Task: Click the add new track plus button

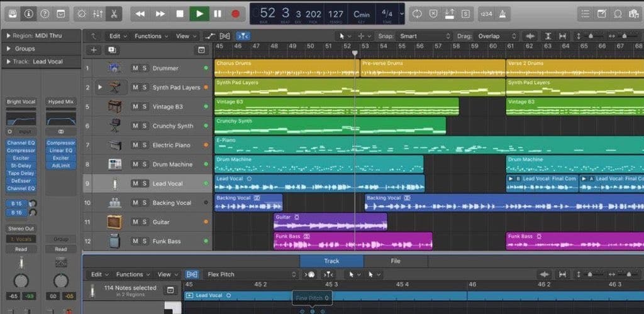Action: 94,50
